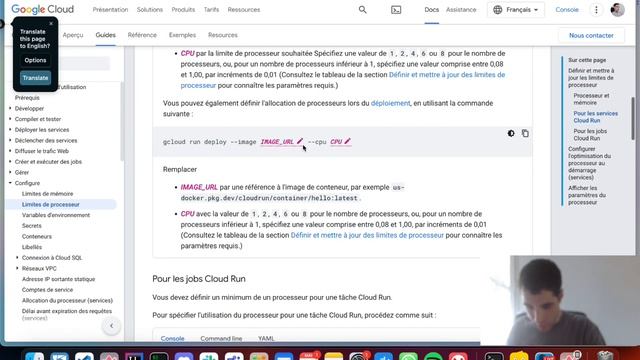Jump to Configurer l'optimisation du processeur section
Screen dimensions: 640x360
[x=589, y=163]
